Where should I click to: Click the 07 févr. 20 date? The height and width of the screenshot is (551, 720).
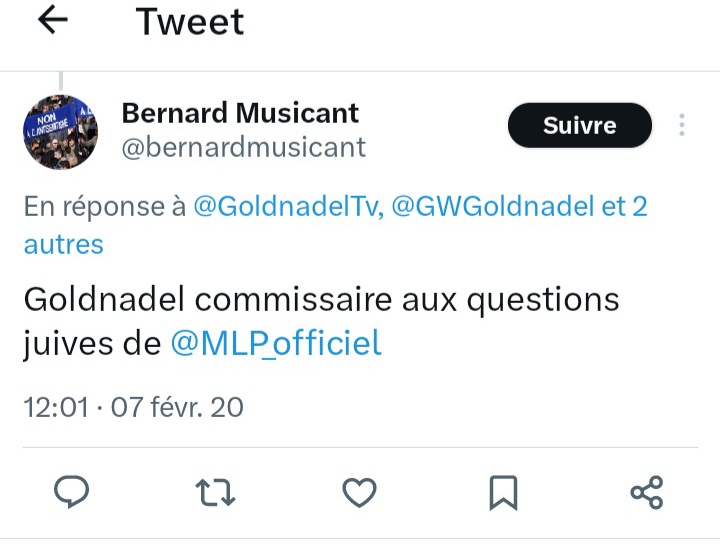point(176,407)
